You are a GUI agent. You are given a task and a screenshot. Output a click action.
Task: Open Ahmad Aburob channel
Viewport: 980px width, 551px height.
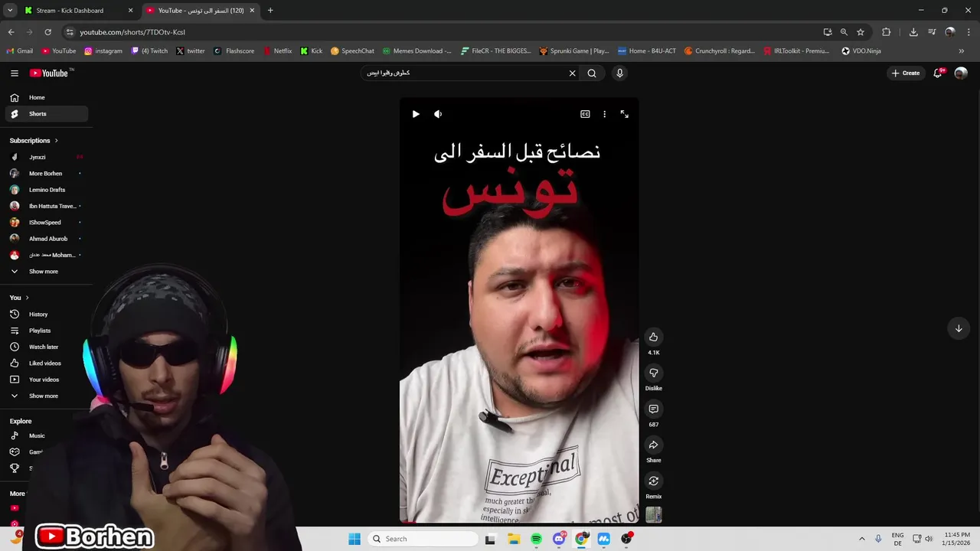(46, 239)
